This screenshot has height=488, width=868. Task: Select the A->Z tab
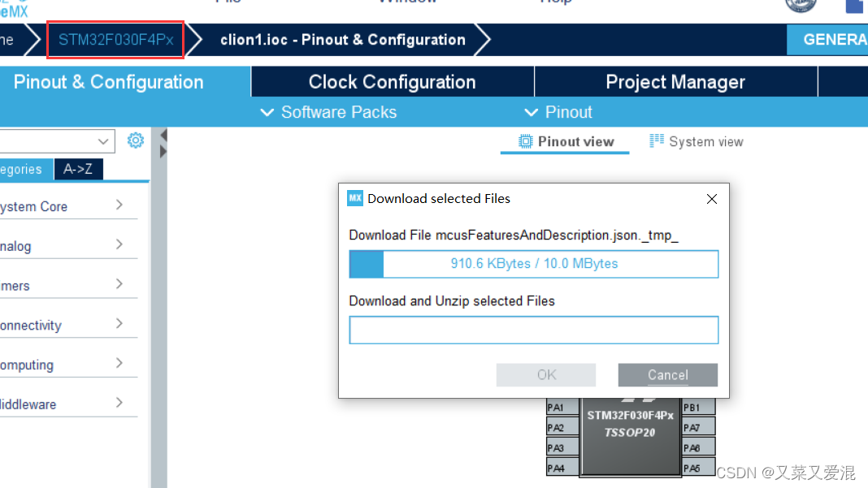coord(78,169)
